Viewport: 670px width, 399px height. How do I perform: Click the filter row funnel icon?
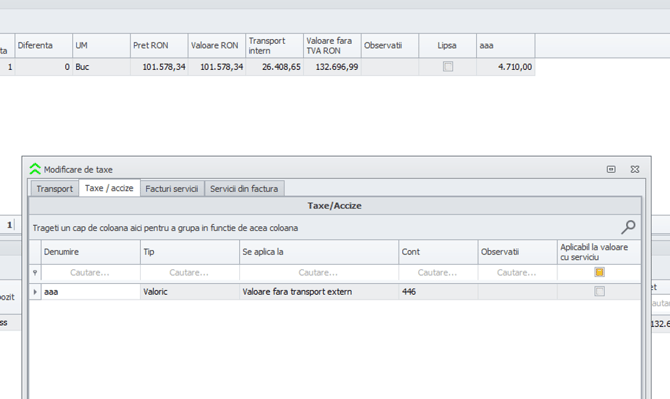35,273
